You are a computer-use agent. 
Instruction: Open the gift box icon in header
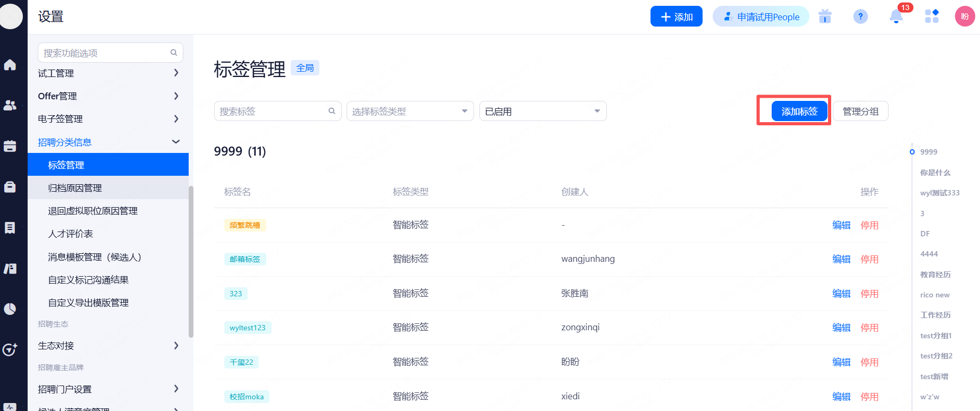click(825, 16)
